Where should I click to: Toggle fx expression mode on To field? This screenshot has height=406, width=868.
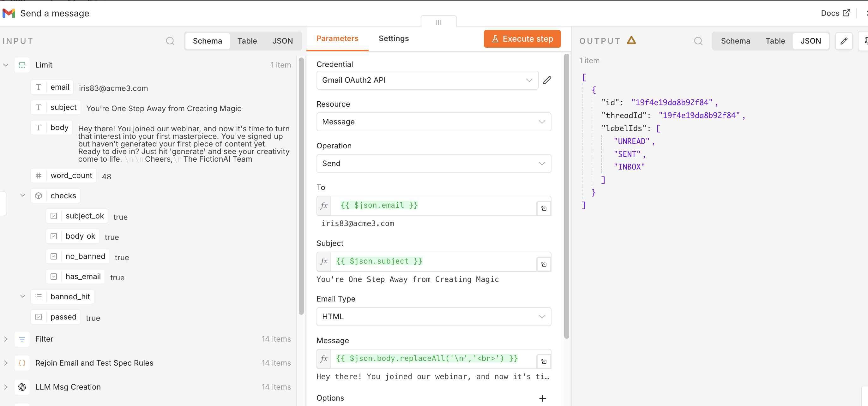[x=324, y=206]
